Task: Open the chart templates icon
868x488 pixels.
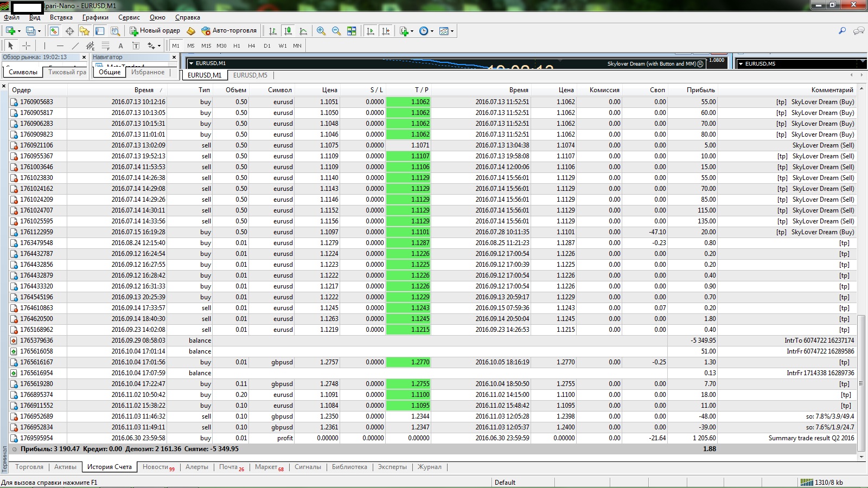Action: tap(444, 31)
